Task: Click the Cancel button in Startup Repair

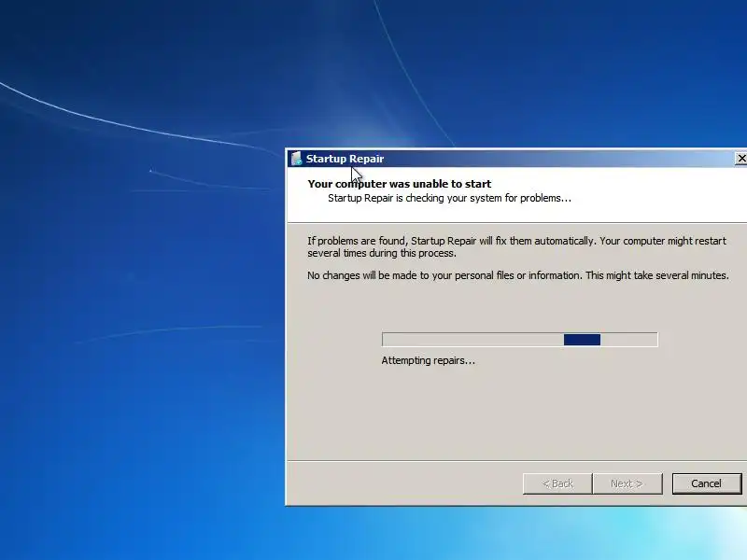Action: click(x=707, y=483)
